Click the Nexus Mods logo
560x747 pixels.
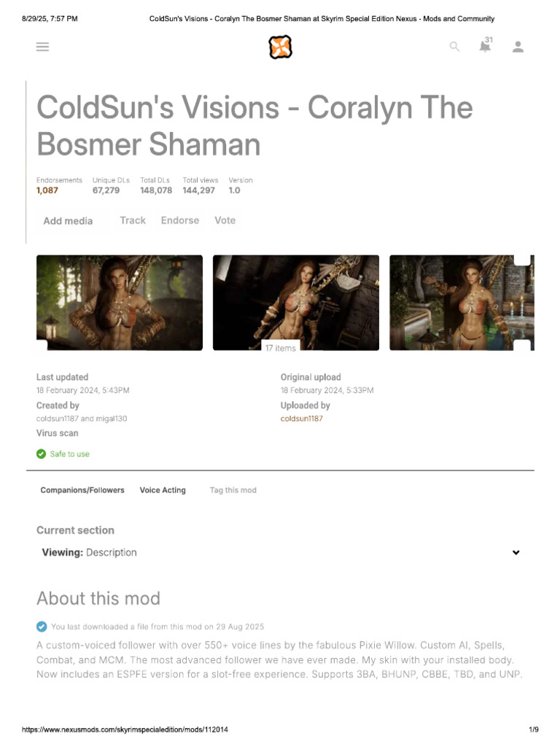click(x=280, y=47)
